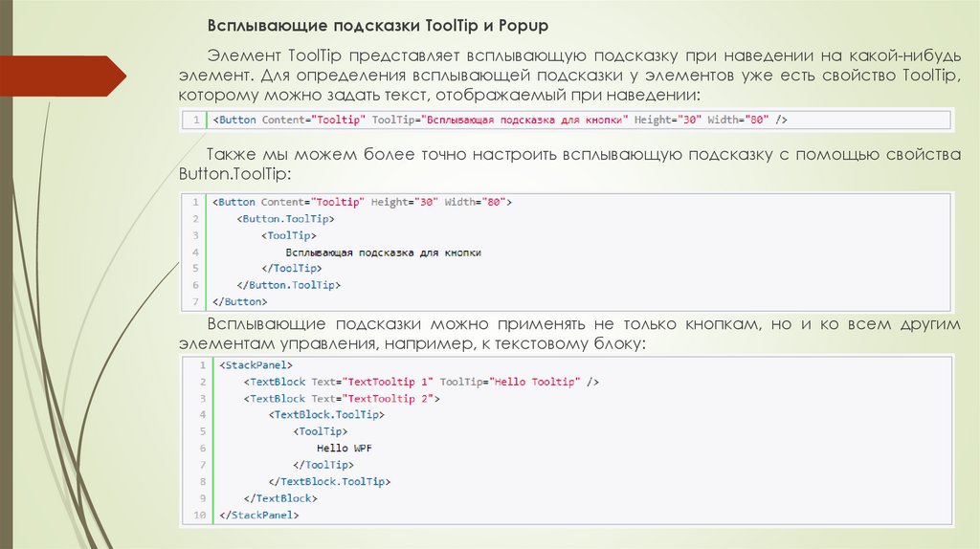Click line number 10 in the StackPanel code
The width and height of the screenshot is (980, 549).
pyautogui.click(x=200, y=516)
